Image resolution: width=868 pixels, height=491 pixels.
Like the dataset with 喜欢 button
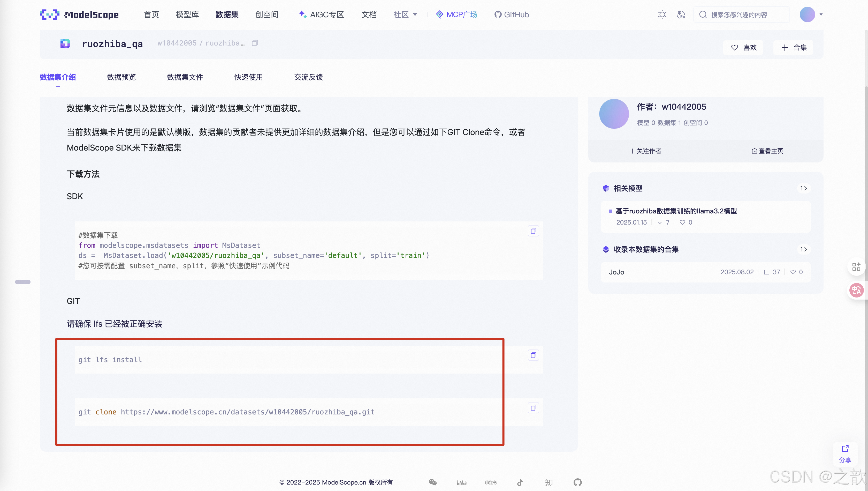[743, 48]
